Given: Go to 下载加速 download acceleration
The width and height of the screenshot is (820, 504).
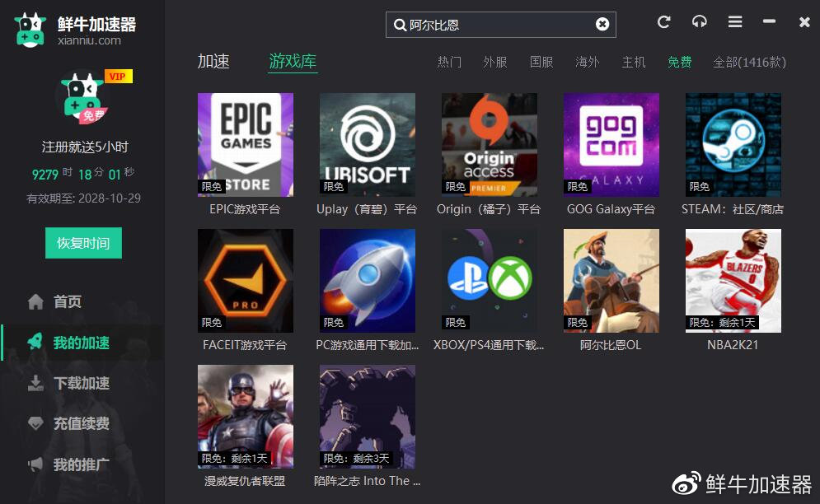Looking at the screenshot, I should point(81,383).
